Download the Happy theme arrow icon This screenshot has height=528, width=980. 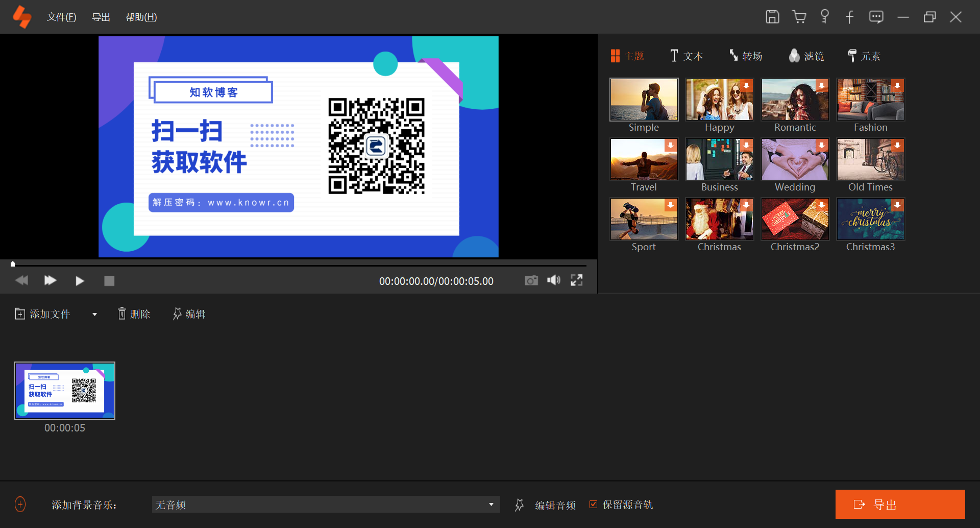746,86
